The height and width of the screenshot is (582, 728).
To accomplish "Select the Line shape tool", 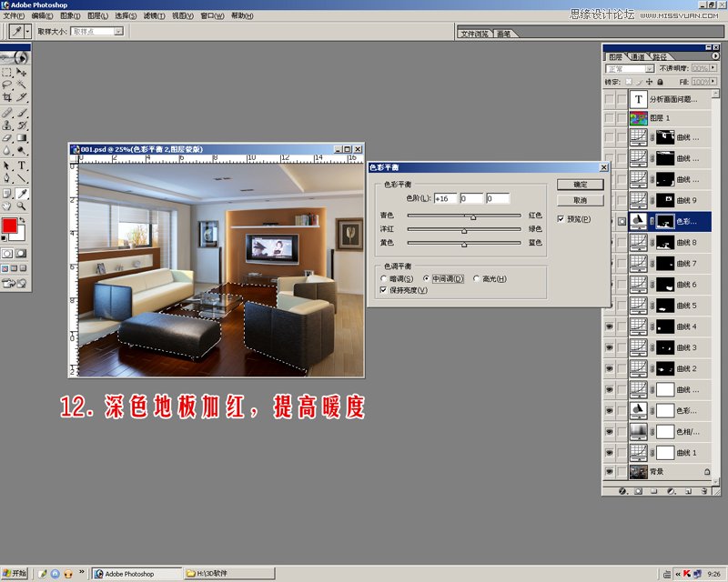I will click(21, 177).
